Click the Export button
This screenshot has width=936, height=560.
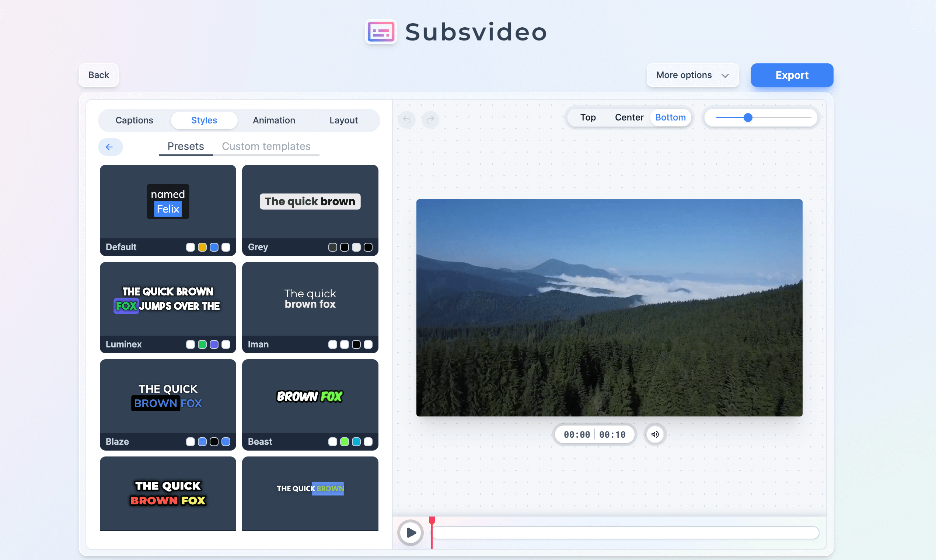pyautogui.click(x=792, y=75)
